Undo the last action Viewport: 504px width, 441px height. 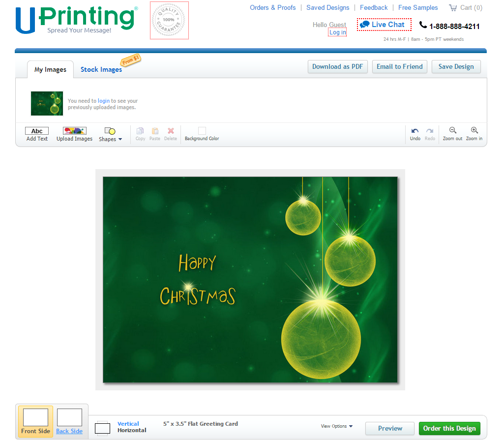coord(415,134)
